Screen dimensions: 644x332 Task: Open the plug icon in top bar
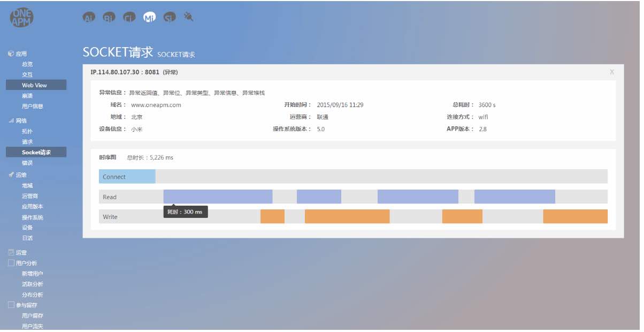point(188,17)
